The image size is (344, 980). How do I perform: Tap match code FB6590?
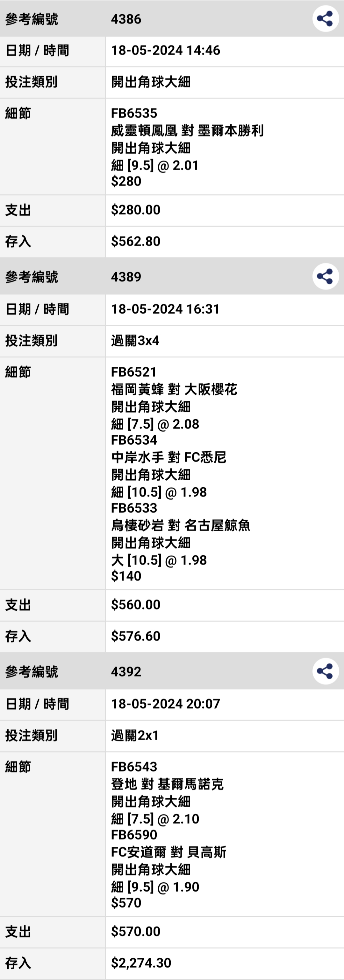pyautogui.click(x=134, y=835)
